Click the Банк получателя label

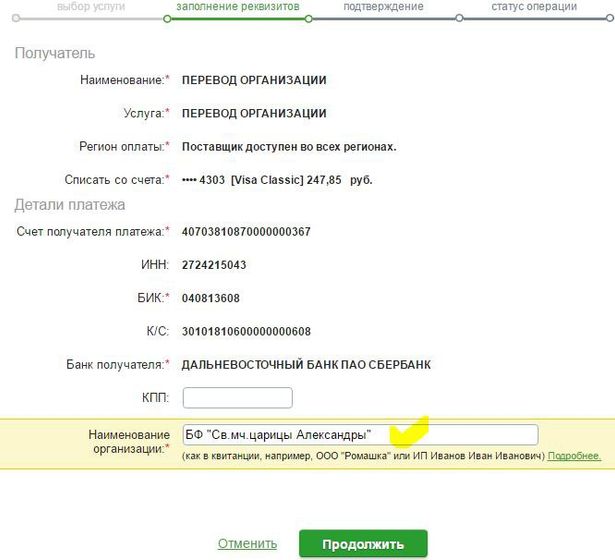click(x=118, y=365)
